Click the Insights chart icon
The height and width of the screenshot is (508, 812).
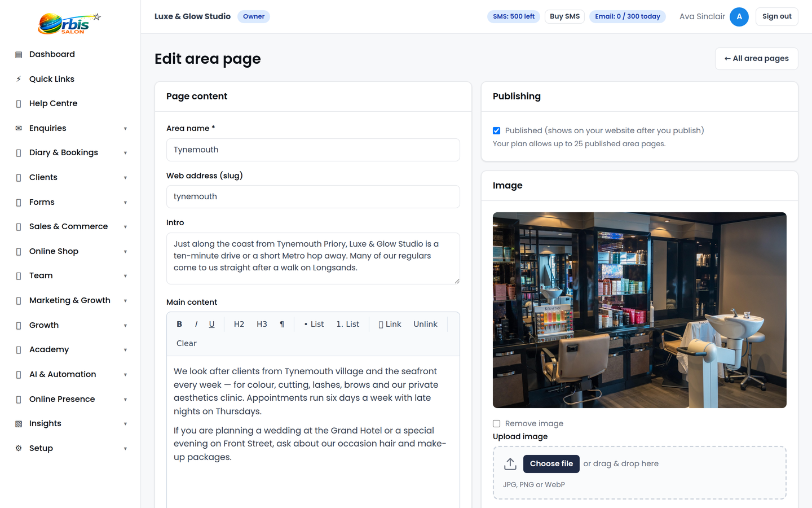19,424
